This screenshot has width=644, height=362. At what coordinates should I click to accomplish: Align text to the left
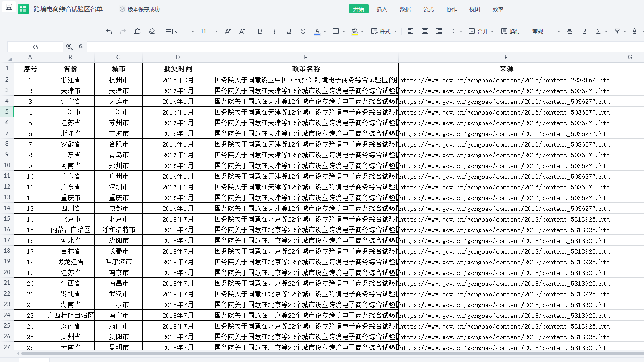coord(411,31)
